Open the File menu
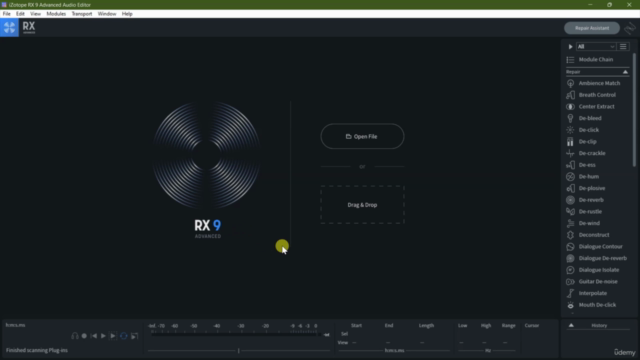The image size is (640, 360). (x=7, y=13)
